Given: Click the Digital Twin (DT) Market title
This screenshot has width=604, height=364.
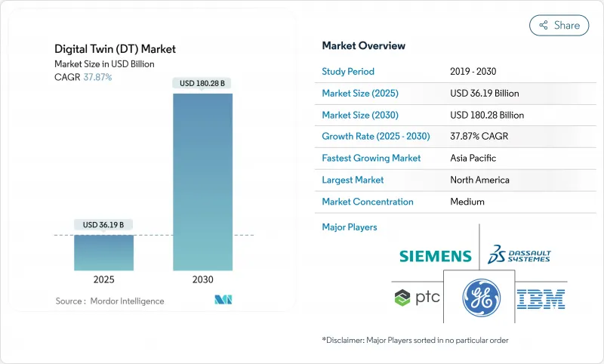Looking at the screenshot, I should point(114,49).
